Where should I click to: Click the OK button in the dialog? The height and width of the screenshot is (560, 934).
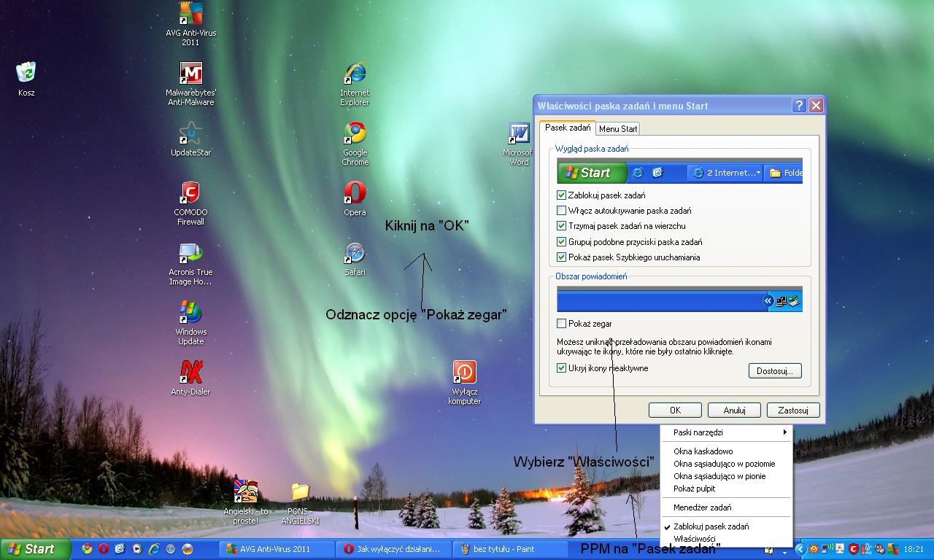click(675, 411)
